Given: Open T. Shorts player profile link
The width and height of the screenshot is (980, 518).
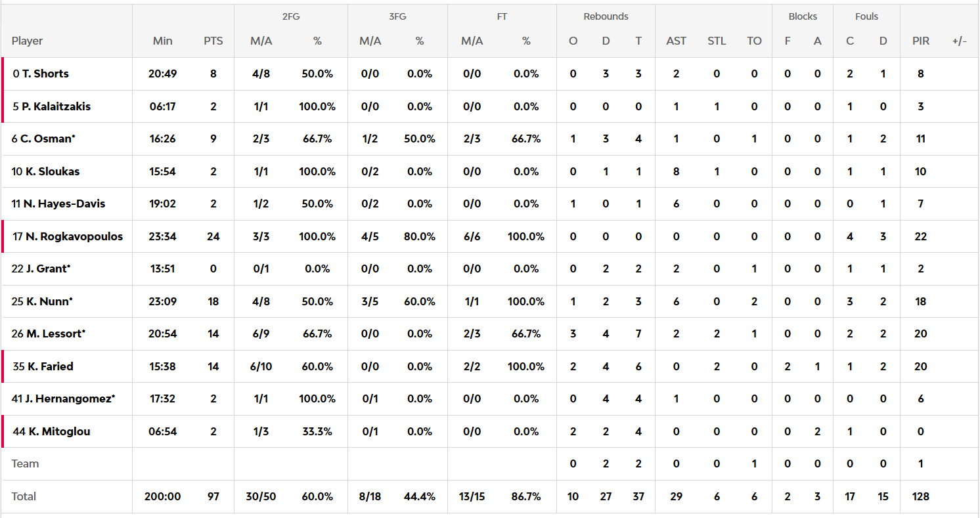Looking at the screenshot, I should point(45,74).
